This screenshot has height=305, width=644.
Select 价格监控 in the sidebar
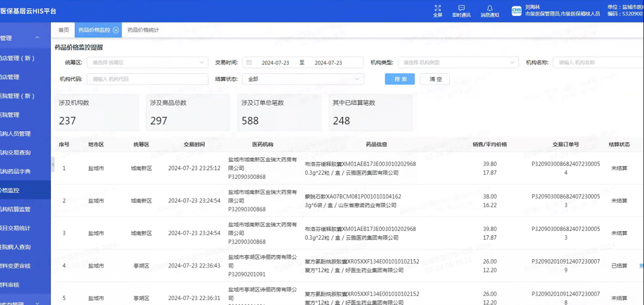(25, 190)
